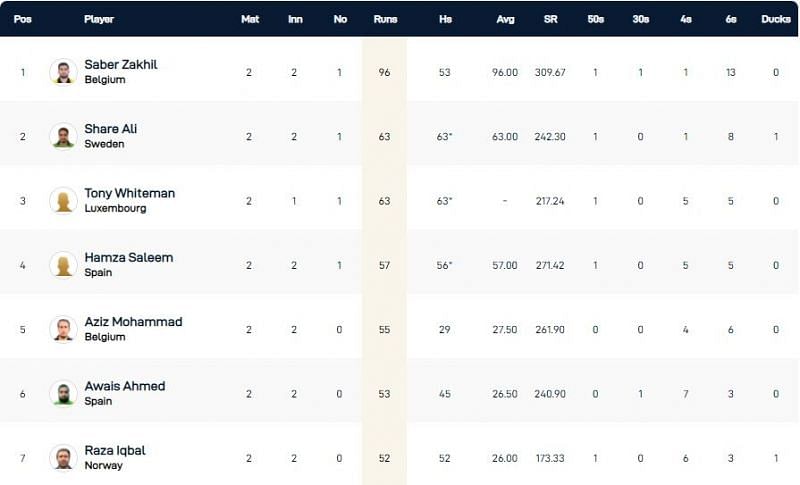Sort table by Runs column header
800x485 pixels.
(x=384, y=19)
